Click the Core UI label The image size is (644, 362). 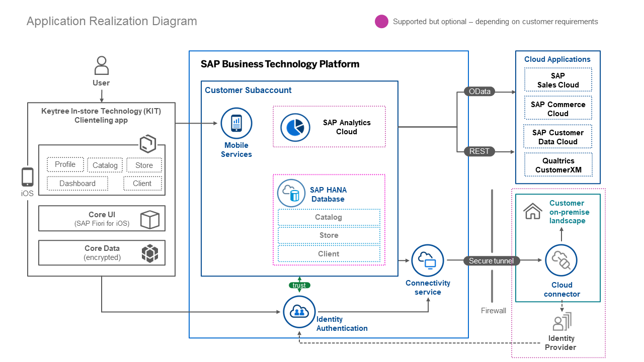102,215
